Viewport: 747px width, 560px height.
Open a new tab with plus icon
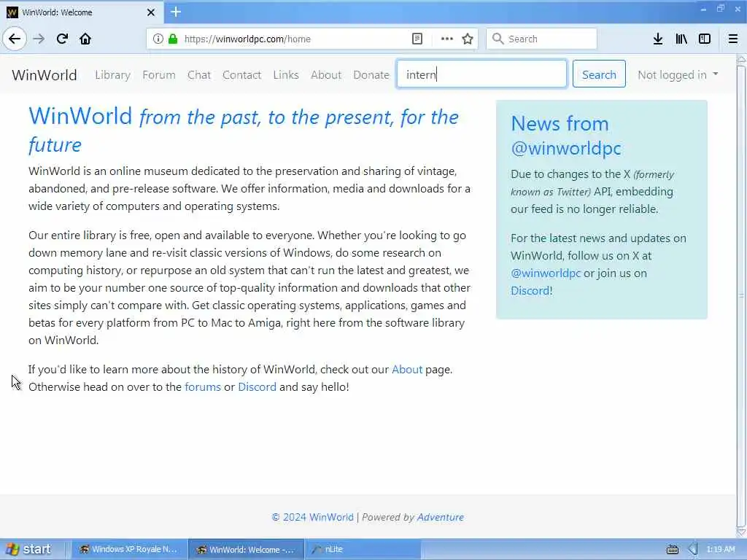point(176,12)
